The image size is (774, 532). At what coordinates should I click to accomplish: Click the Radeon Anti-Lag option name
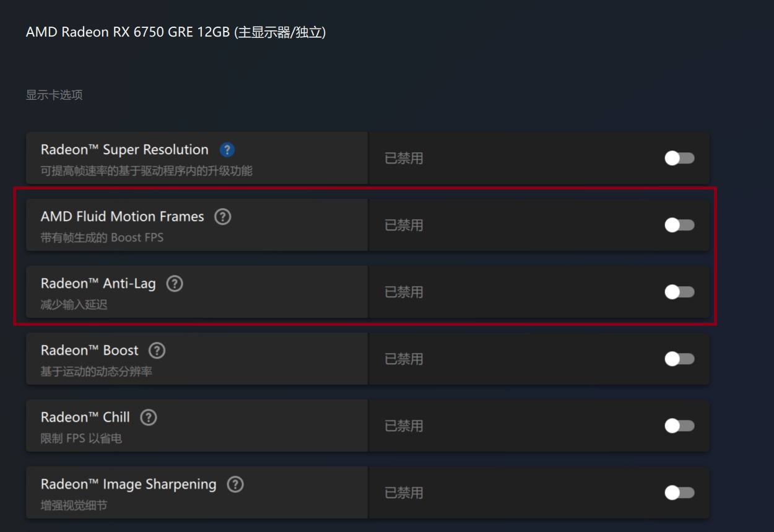click(x=98, y=284)
